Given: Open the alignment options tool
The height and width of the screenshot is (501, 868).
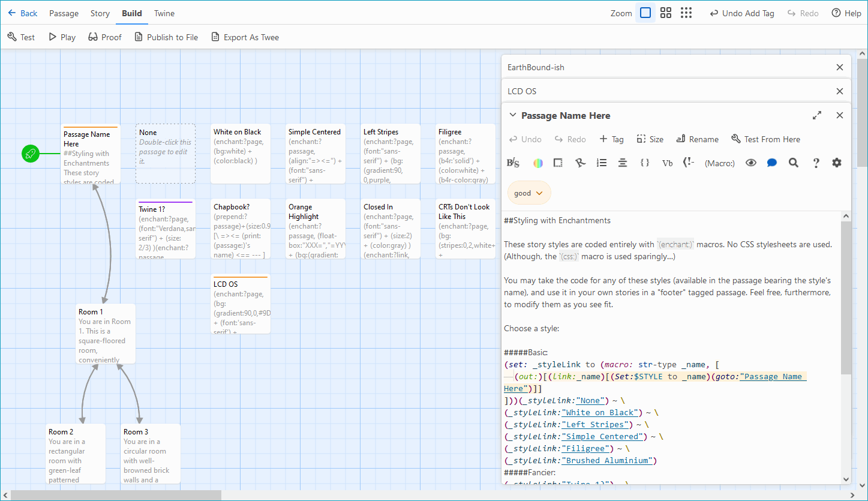Looking at the screenshot, I should 623,162.
